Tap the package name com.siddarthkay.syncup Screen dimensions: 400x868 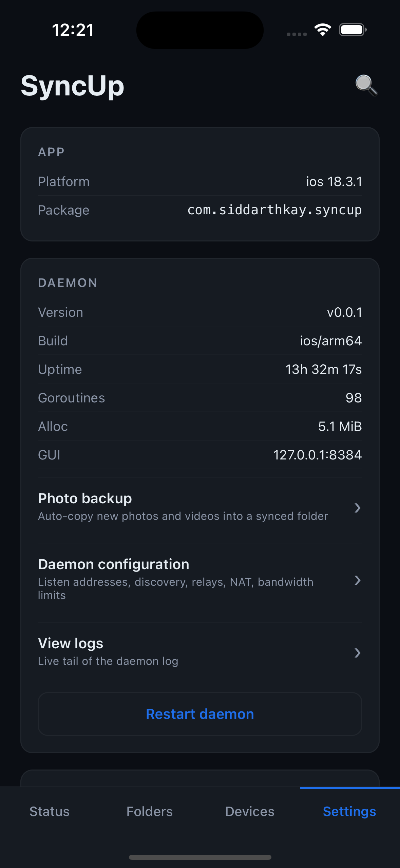click(274, 210)
